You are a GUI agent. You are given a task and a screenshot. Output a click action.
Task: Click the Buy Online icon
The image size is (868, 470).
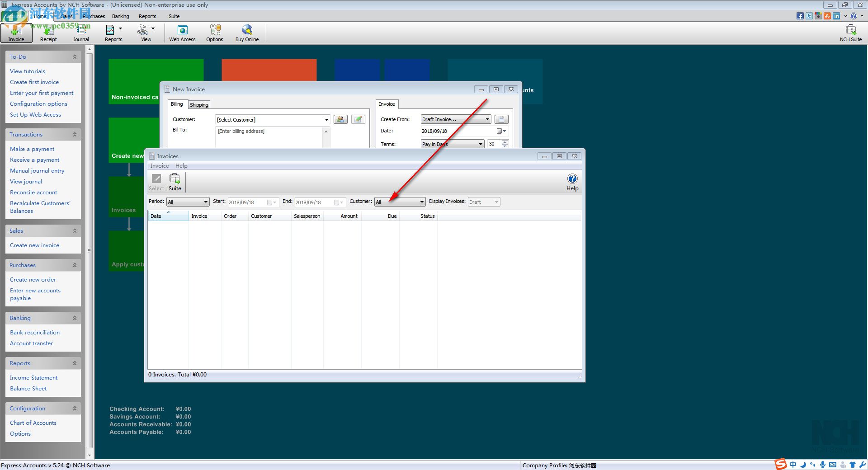[x=247, y=32]
